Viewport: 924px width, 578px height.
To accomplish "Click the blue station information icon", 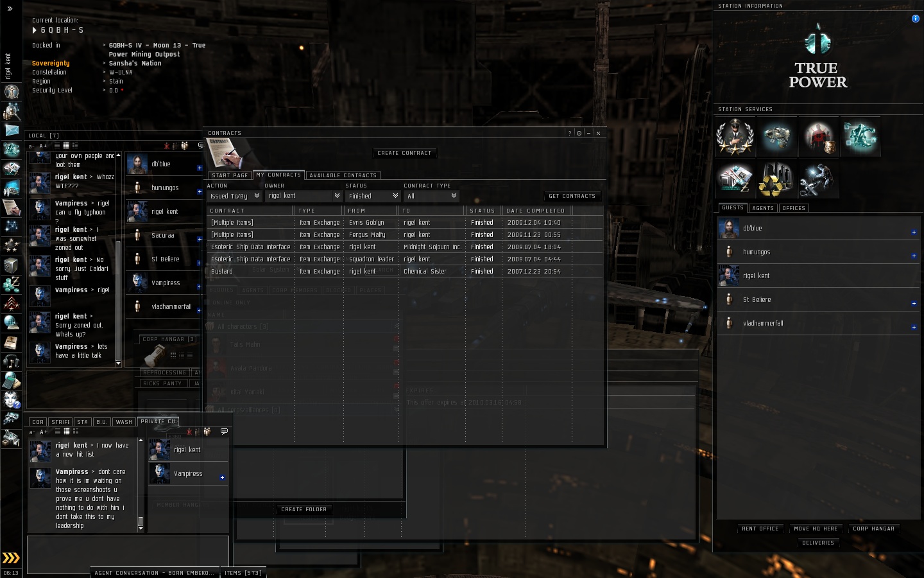I will point(915,19).
